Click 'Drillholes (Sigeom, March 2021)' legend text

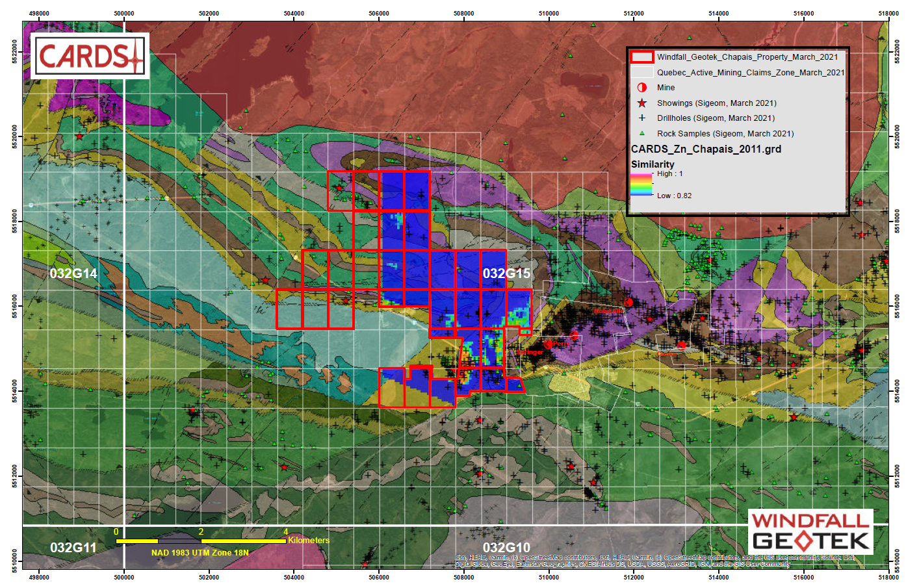click(716, 118)
